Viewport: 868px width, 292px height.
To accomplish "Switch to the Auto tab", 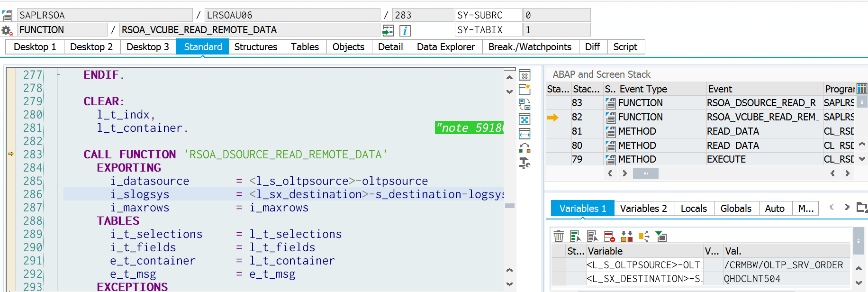I will point(775,209).
